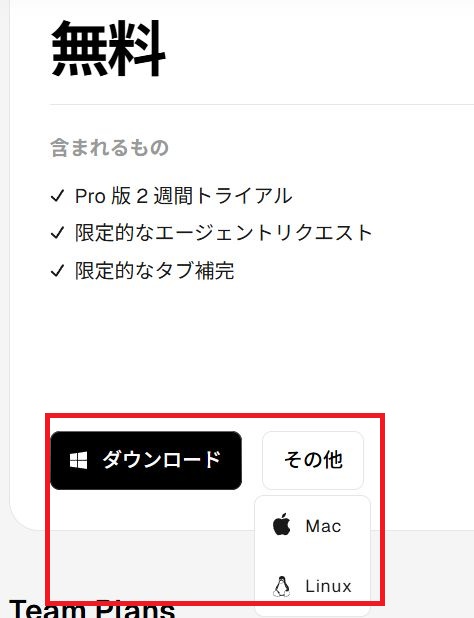This screenshot has height=618, width=474.
Task: Choose Mac from the その他 menu
Action: [x=313, y=526]
